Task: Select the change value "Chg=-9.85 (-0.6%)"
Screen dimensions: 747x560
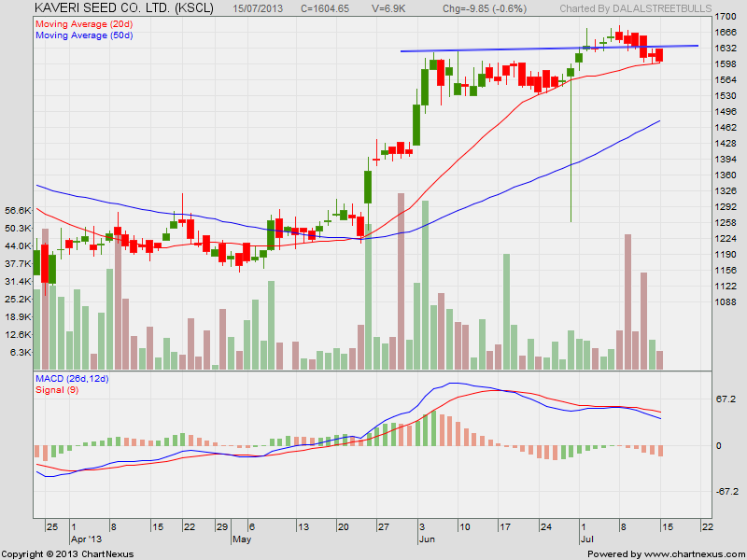Action: (x=485, y=8)
